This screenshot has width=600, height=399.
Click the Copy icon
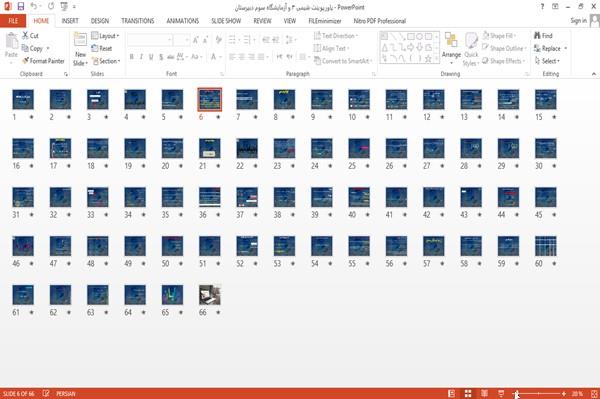(x=25, y=48)
